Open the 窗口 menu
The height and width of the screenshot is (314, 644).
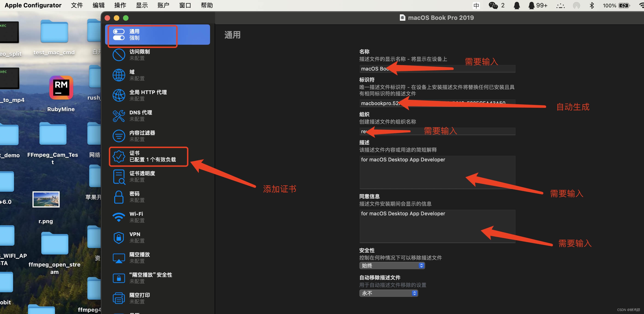(x=185, y=6)
